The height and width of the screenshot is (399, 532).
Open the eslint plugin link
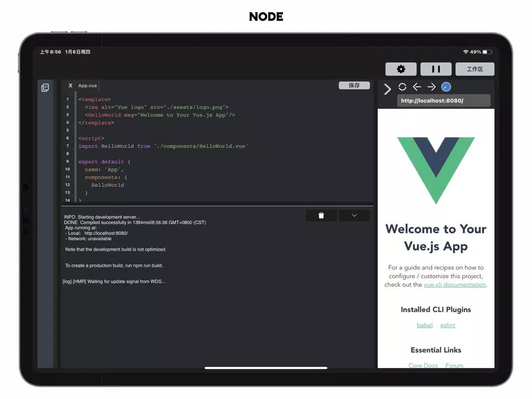448,325
